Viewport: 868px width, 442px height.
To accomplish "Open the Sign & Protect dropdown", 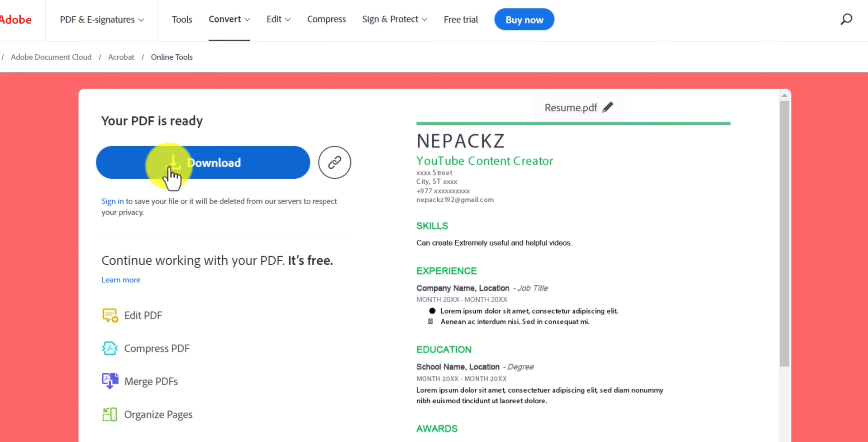I will coord(395,19).
